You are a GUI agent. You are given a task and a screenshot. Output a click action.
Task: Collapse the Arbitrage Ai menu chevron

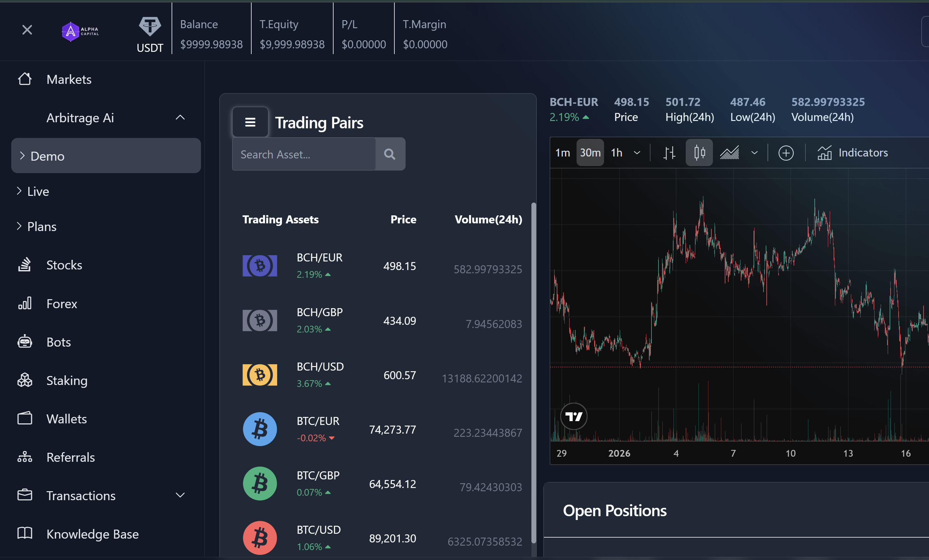pos(180,117)
